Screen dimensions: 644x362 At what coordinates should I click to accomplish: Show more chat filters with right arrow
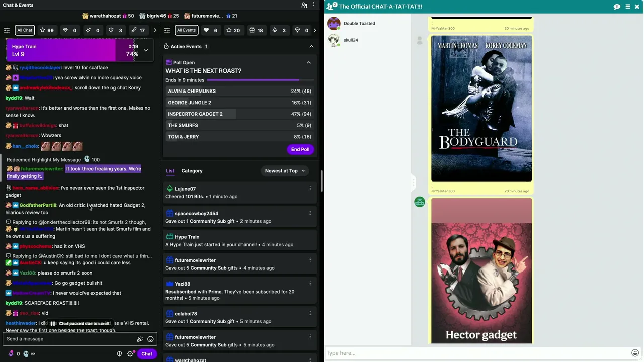pos(155,30)
